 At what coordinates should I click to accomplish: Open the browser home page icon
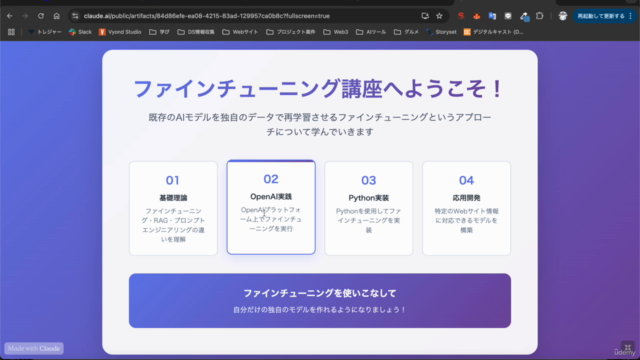click(x=56, y=16)
